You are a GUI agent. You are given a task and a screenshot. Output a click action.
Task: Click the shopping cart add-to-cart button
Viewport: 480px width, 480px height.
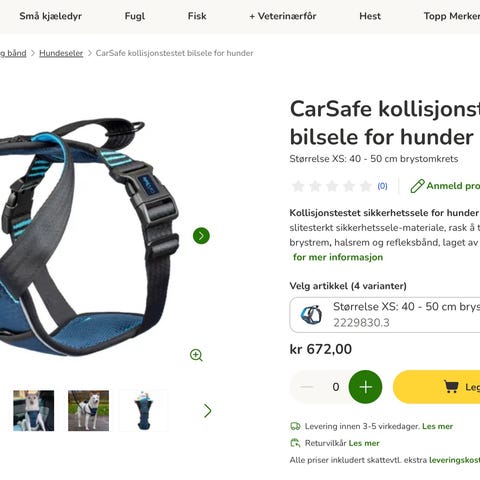[437, 387]
